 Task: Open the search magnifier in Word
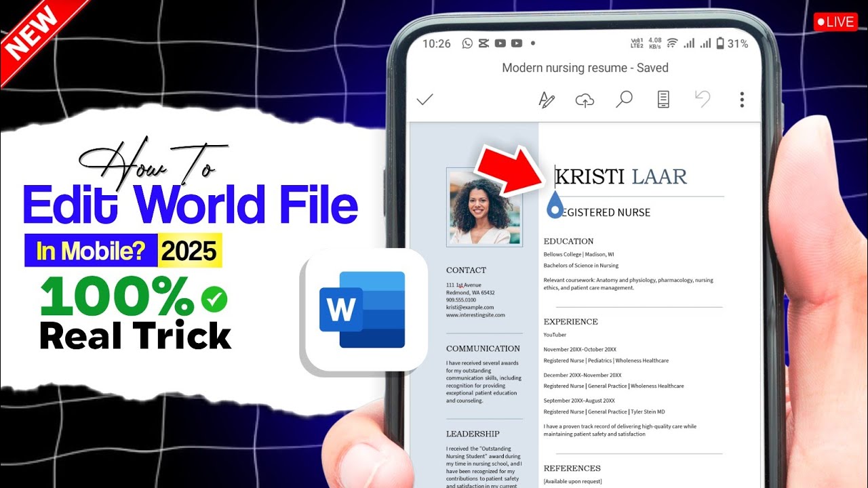(x=624, y=100)
